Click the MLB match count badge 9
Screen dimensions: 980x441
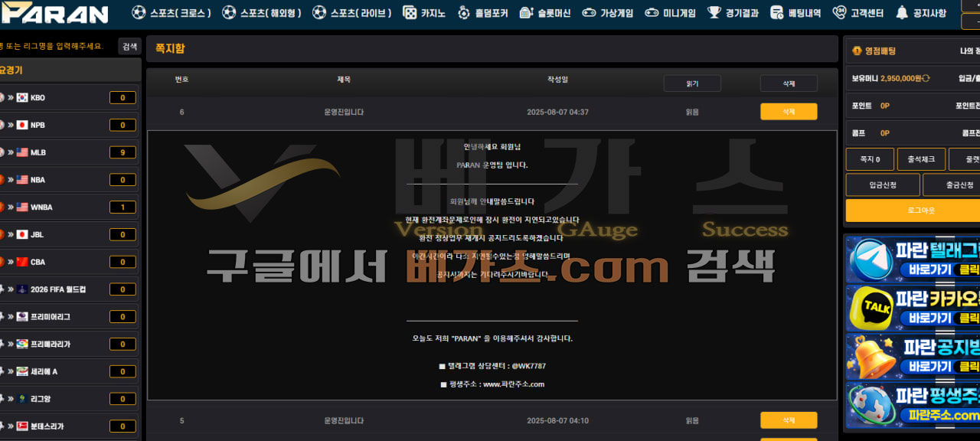(x=122, y=152)
